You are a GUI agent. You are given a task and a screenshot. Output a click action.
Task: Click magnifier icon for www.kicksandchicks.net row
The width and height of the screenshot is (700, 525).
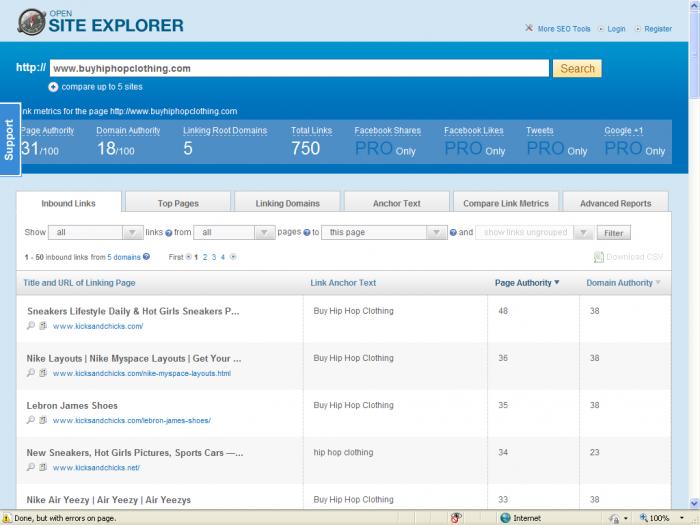31,467
